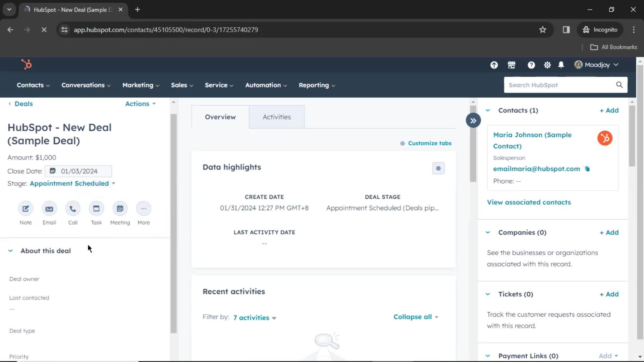View site information icon in address bar
Image resolution: width=644 pixels, height=362 pixels.
(64, 29)
